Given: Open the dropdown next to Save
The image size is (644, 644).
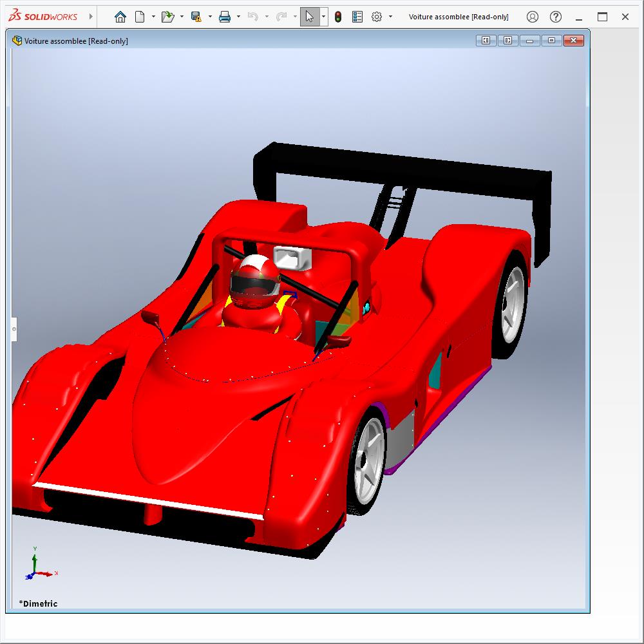Looking at the screenshot, I should tap(210, 17).
